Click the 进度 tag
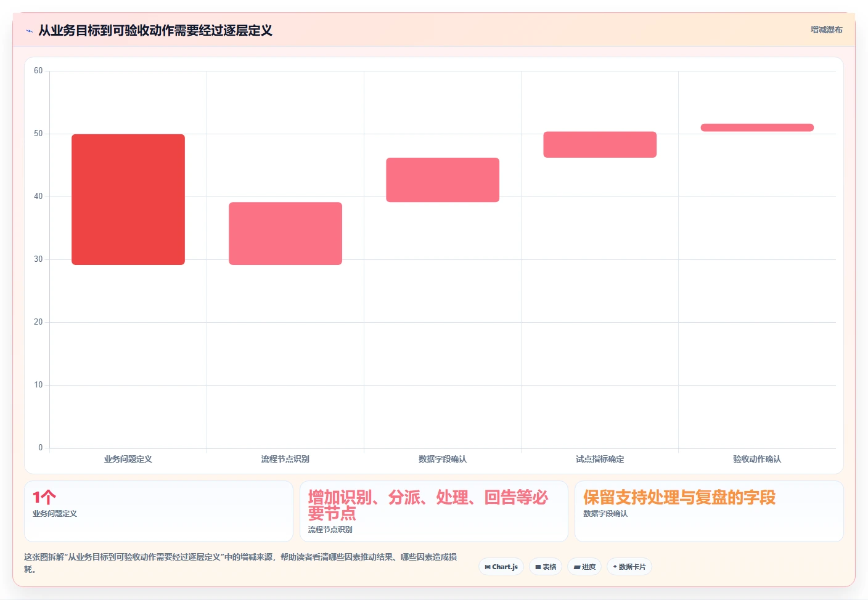Screen dimensions: 868x600 584,567
